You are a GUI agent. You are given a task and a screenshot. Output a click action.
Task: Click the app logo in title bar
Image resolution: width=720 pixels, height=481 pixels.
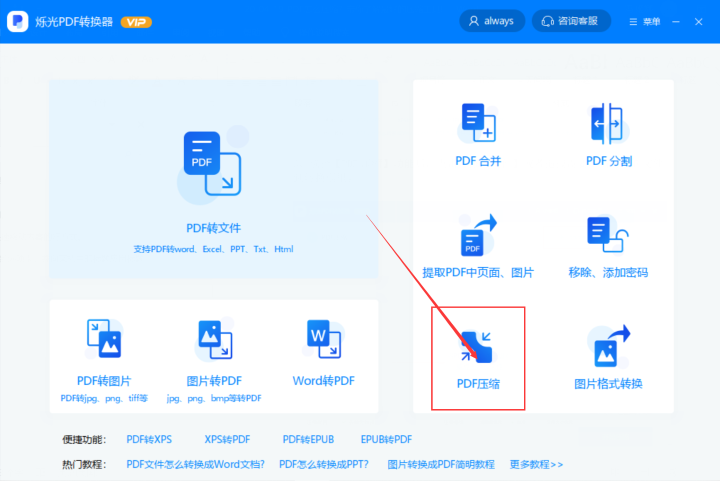click(x=17, y=21)
